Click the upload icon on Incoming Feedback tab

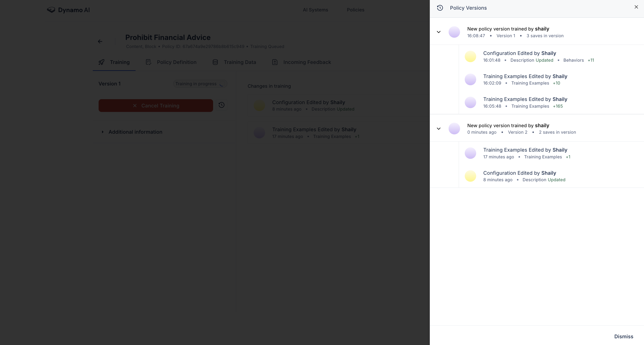[x=275, y=62]
